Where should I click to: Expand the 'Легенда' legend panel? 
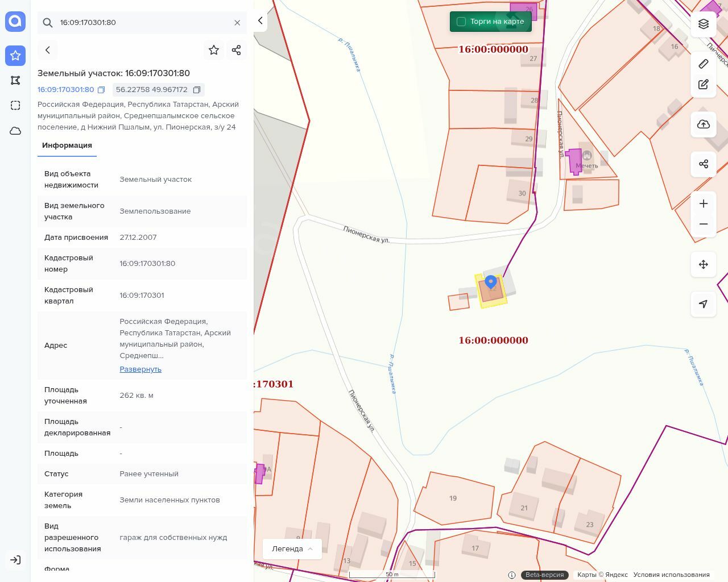click(292, 548)
